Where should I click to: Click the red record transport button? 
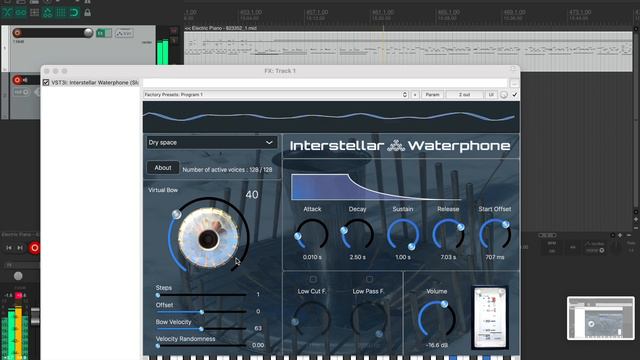point(35,248)
